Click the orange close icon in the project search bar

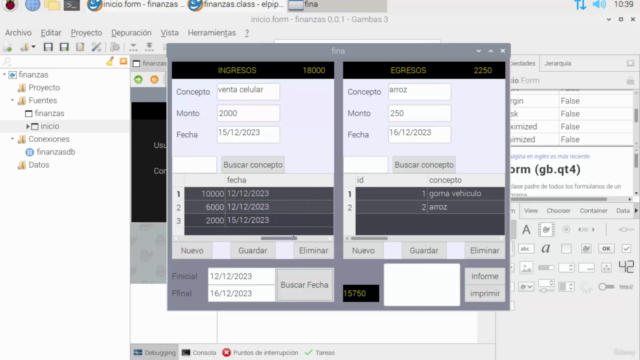[123, 62]
